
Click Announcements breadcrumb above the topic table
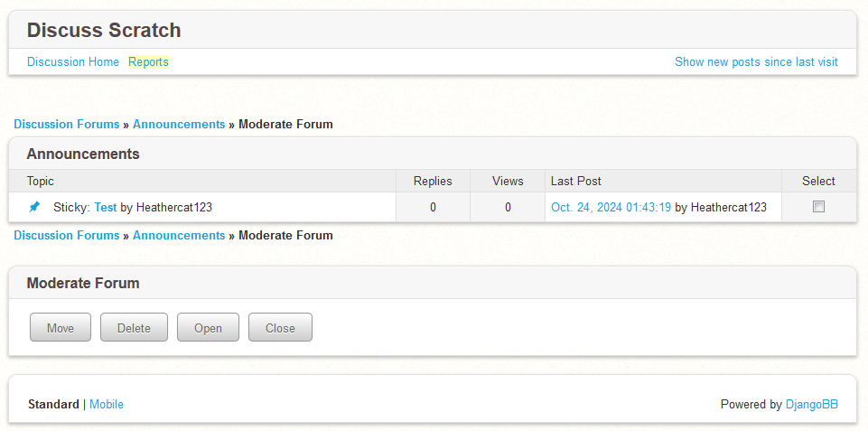point(179,125)
